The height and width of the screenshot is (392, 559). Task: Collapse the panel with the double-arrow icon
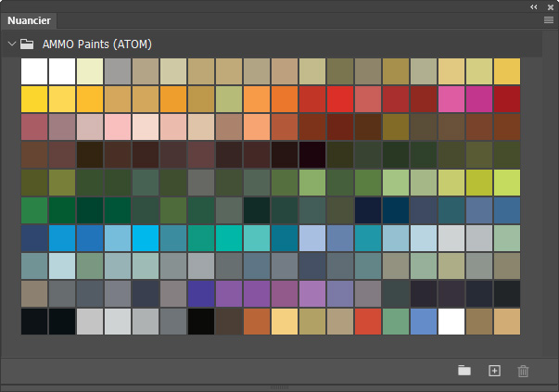(x=533, y=6)
